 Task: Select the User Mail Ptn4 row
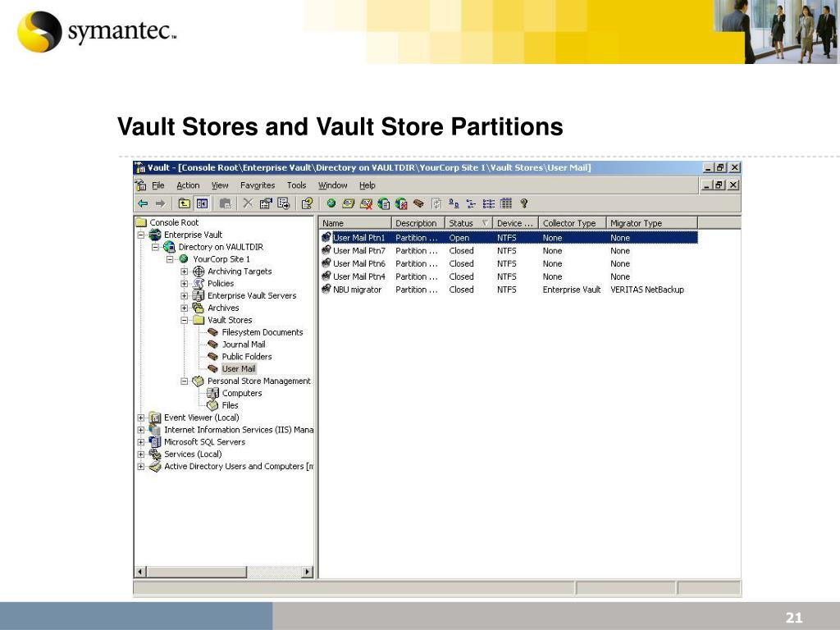click(509, 276)
